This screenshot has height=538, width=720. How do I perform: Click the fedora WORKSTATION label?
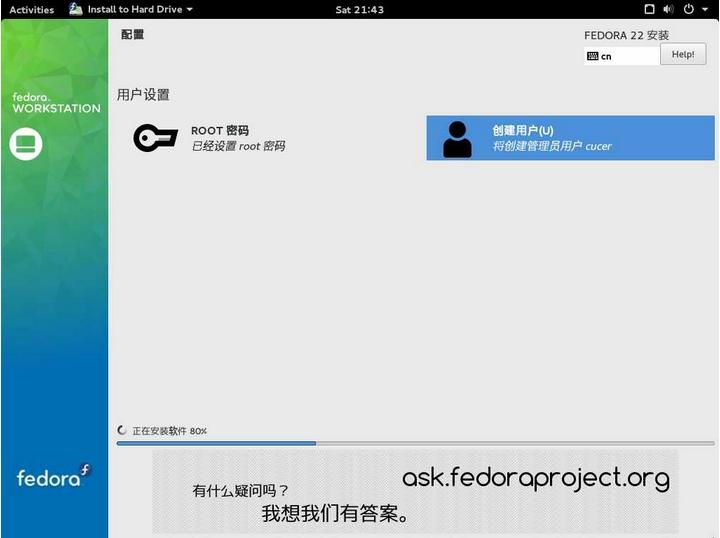(x=56, y=103)
